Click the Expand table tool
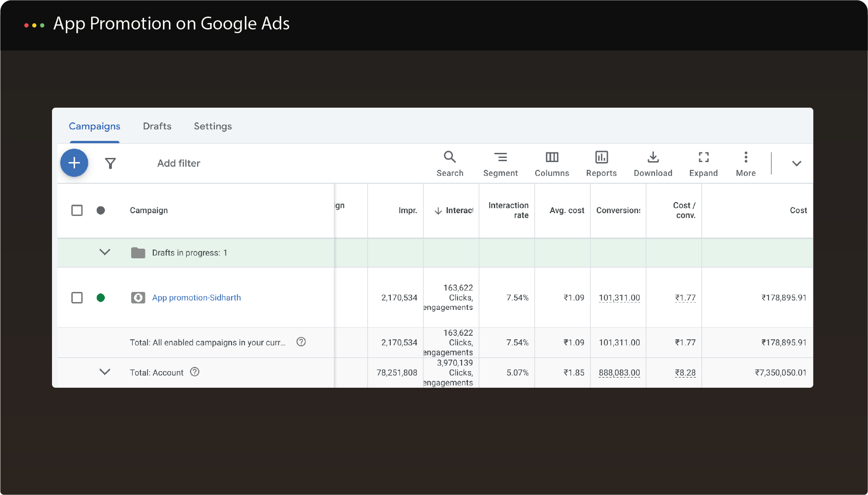The image size is (868, 495). click(703, 163)
